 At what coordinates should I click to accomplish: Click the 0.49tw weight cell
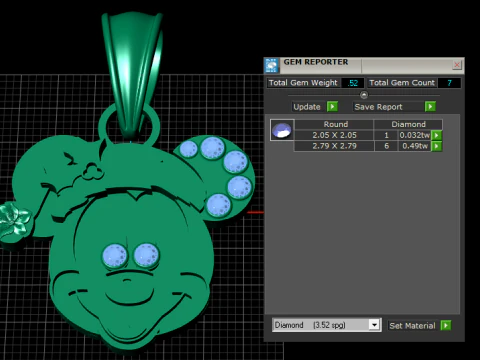(415, 146)
